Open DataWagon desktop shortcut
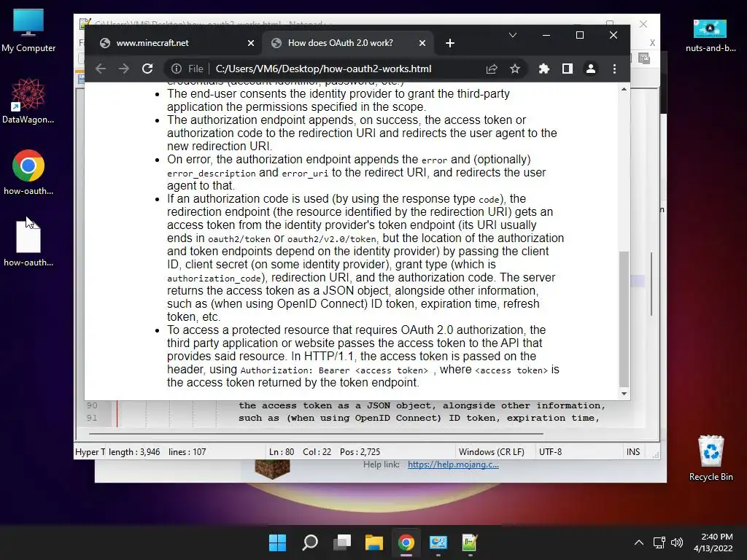 (28, 101)
